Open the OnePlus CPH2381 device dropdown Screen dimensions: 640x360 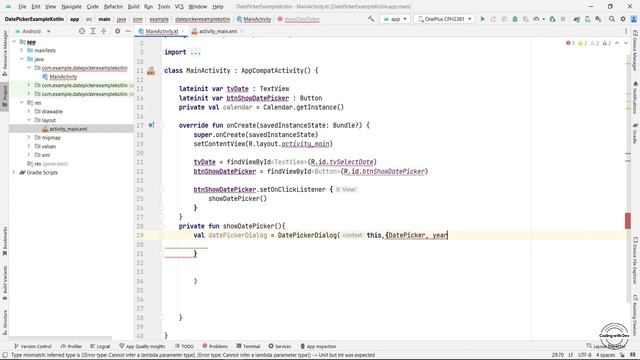click(444, 19)
